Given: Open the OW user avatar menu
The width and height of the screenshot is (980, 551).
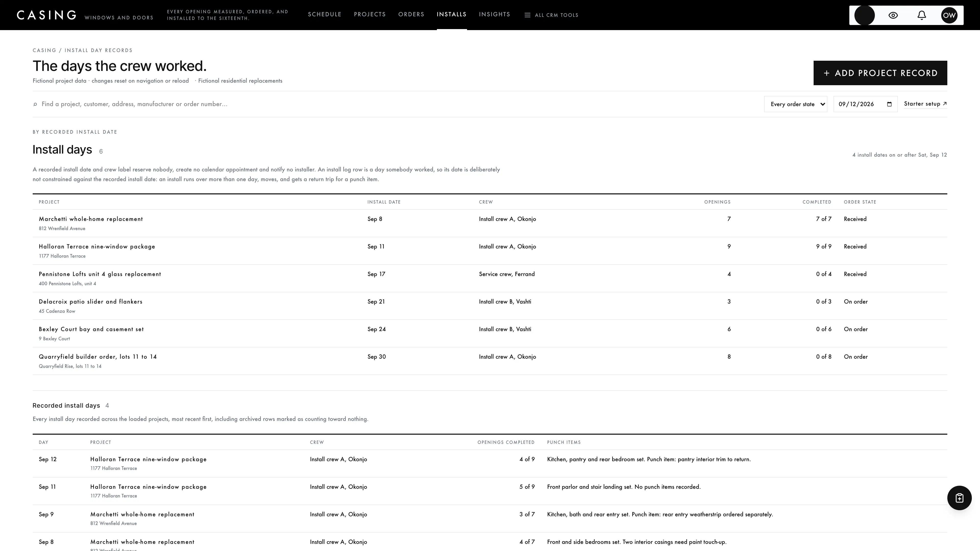Looking at the screenshot, I should pyautogui.click(x=949, y=15).
